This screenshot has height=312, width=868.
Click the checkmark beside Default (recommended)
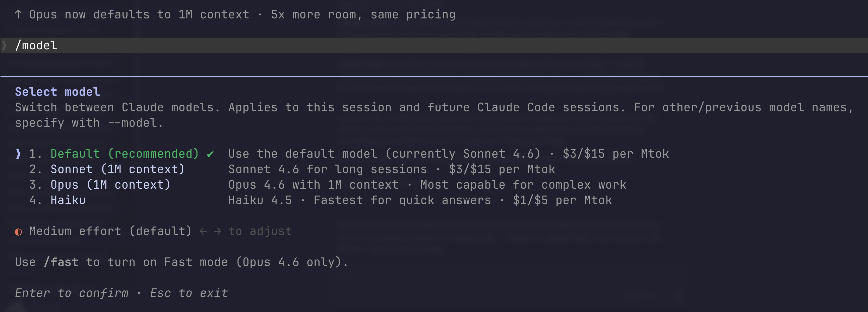[x=210, y=154]
